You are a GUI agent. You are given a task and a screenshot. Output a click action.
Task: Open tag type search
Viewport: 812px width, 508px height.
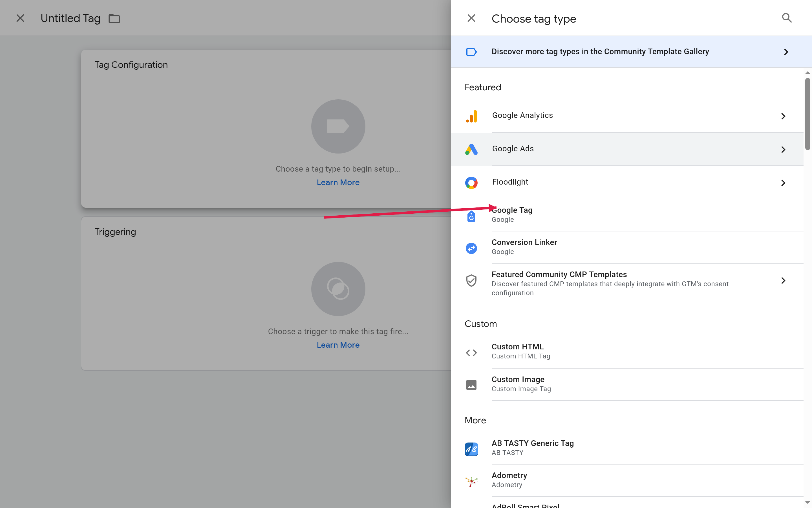(x=787, y=18)
